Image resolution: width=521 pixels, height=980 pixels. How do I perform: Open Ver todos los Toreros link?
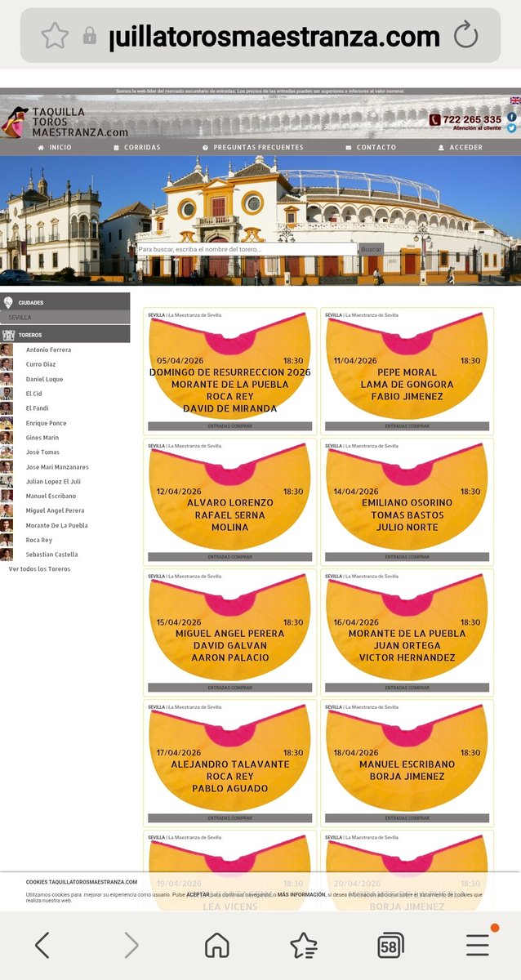[x=39, y=569]
